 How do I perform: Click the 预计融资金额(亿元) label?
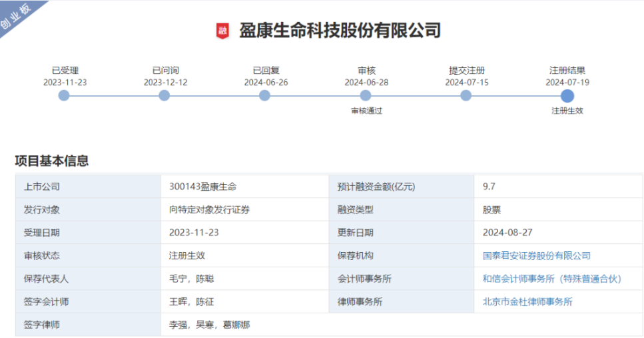point(376,187)
